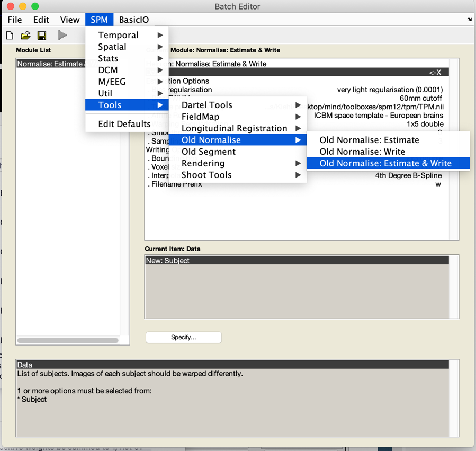Open the View menu
The image size is (476, 451).
point(70,20)
